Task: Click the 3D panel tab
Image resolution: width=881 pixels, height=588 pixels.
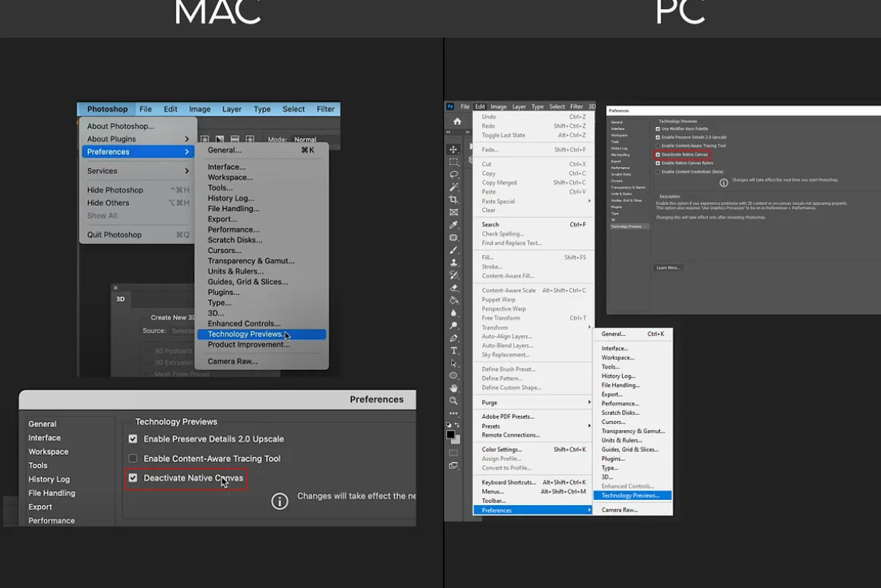Action: coord(120,299)
